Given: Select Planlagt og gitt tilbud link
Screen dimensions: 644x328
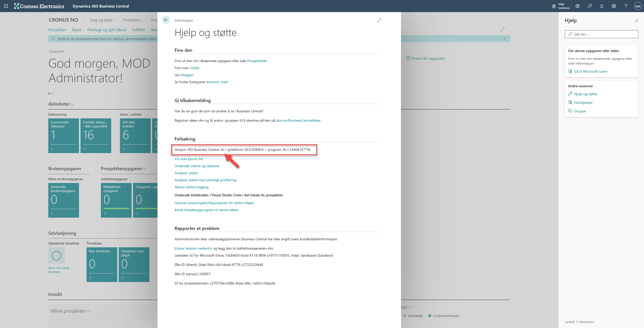Looking at the screenshot, I should click(107, 30).
